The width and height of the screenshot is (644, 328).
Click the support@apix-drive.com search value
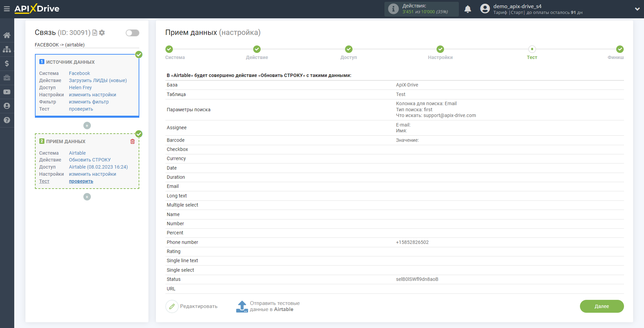pyautogui.click(x=449, y=115)
